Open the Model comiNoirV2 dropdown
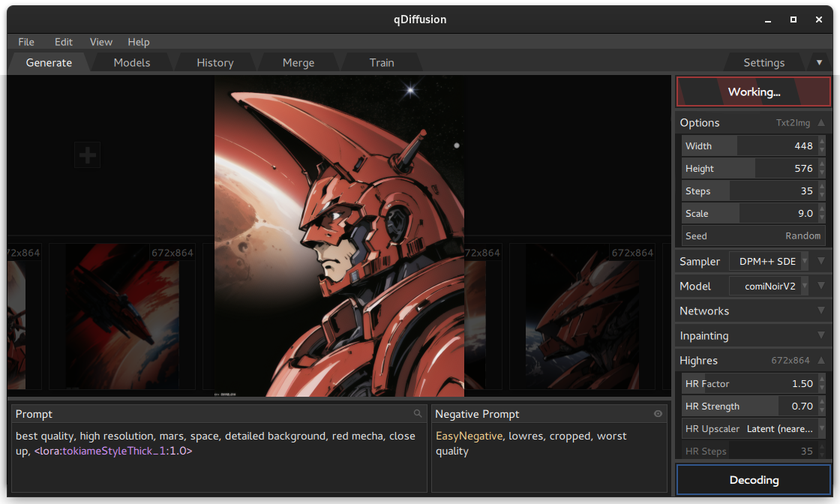Viewport: 840px width, 504px height. [769, 286]
